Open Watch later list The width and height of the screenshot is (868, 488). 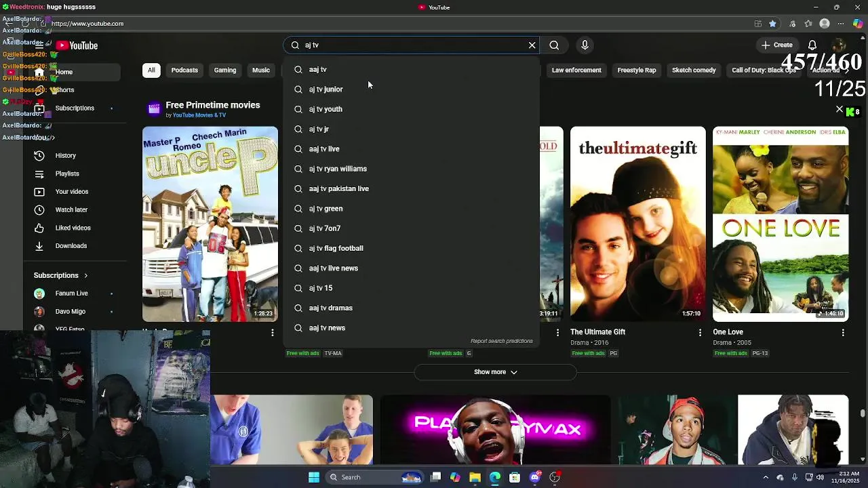(71, 210)
